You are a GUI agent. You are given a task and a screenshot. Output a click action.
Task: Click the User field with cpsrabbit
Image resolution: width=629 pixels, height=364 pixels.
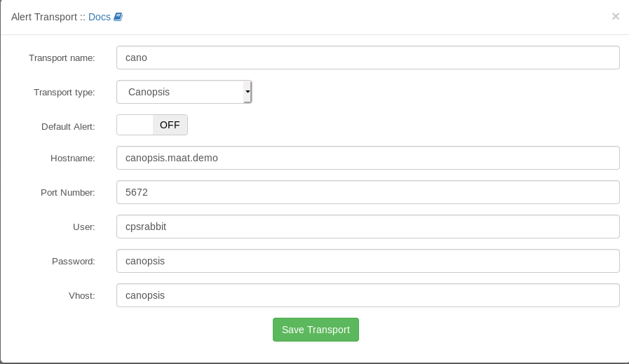pos(367,227)
